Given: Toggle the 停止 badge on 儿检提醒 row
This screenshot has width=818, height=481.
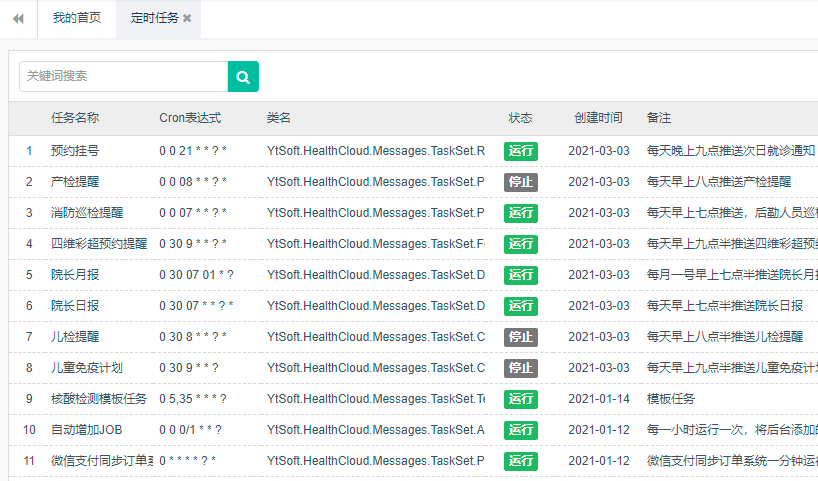Looking at the screenshot, I should pos(520,337).
